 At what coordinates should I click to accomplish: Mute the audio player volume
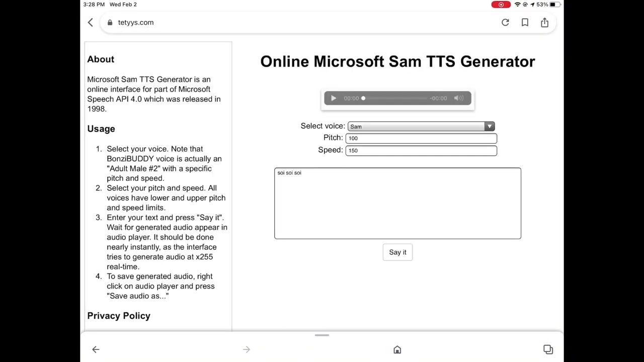(x=458, y=99)
